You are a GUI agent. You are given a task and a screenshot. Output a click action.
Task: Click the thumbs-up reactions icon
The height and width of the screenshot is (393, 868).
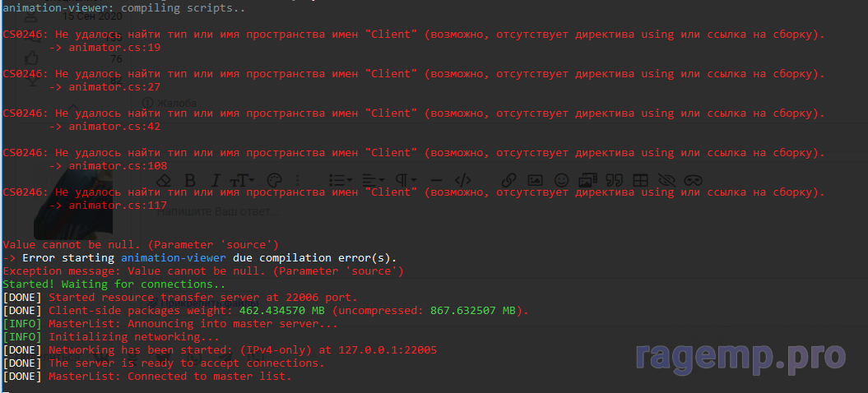tap(31, 58)
